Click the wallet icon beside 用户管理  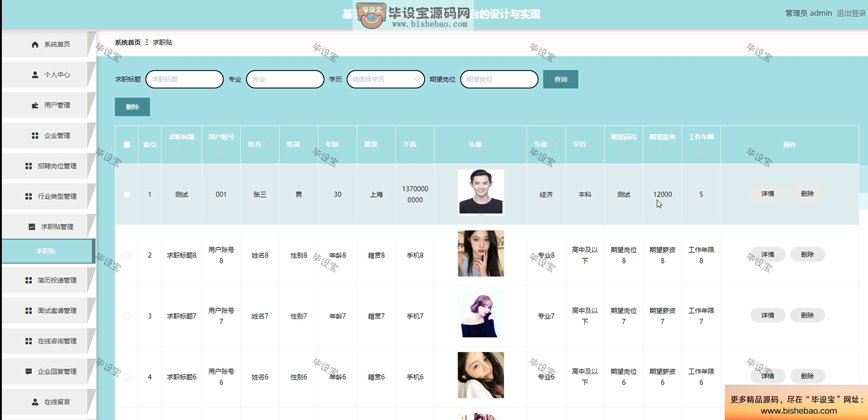(35, 105)
